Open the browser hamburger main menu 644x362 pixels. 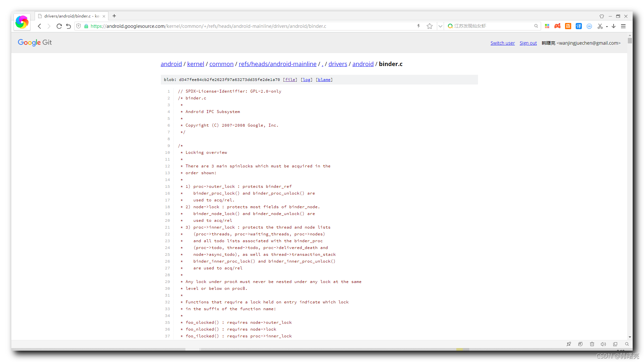point(623,26)
